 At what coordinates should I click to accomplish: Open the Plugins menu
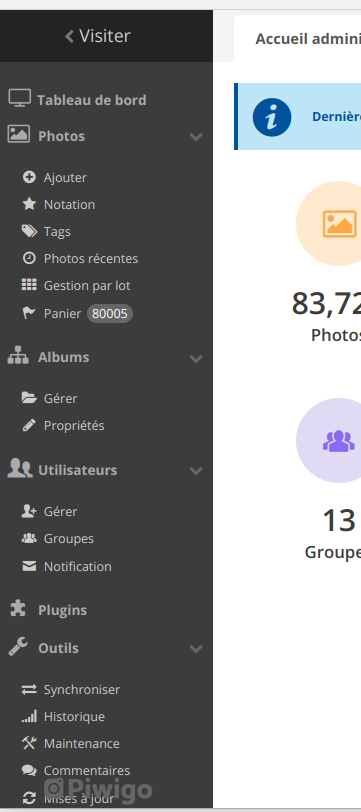62,610
